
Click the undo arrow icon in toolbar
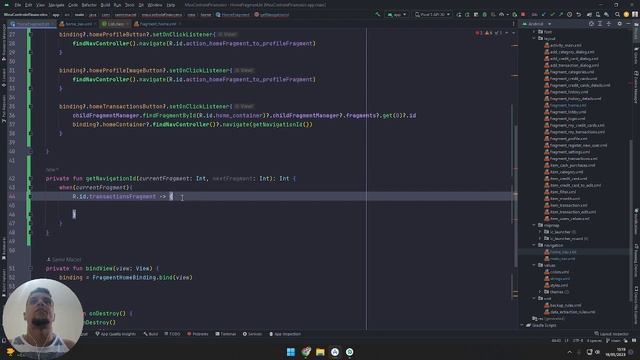click(578, 14)
